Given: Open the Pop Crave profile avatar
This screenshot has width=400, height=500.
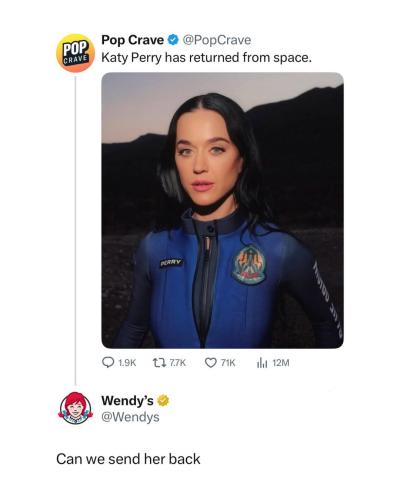Looking at the screenshot, I should [76, 53].
